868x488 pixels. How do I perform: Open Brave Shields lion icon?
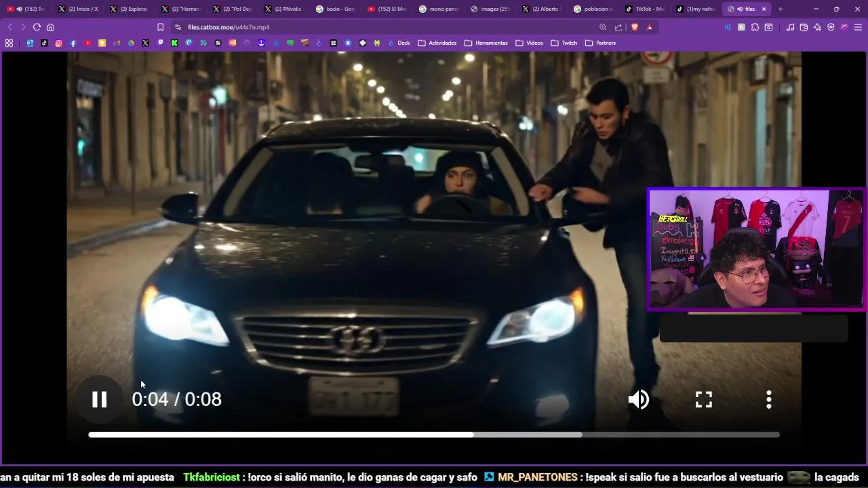[x=635, y=27]
